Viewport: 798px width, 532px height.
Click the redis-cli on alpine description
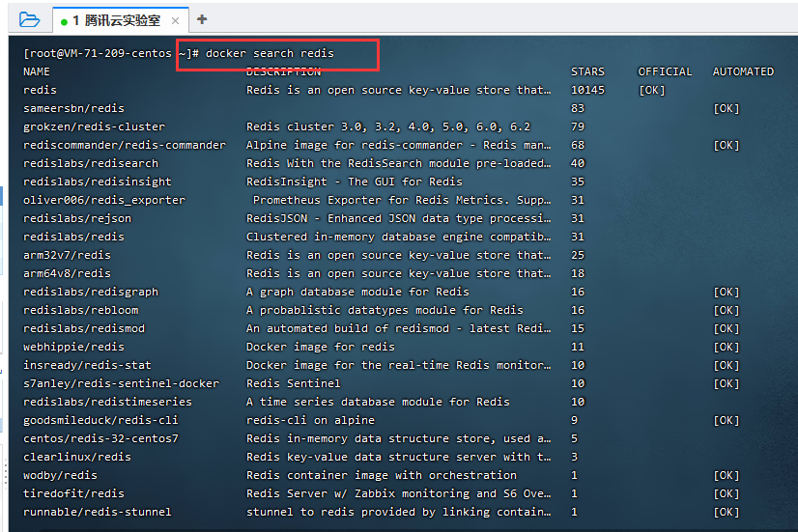coord(310,420)
